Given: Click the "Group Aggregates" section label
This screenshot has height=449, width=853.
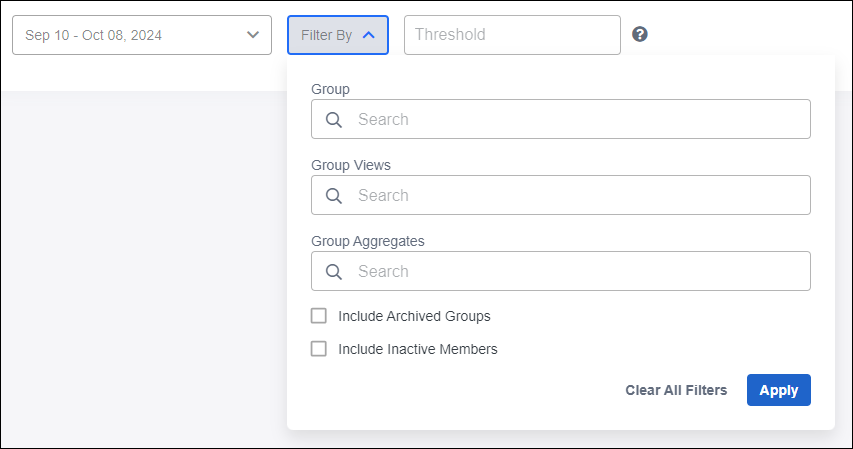Looking at the screenshot, I should 367,241.
